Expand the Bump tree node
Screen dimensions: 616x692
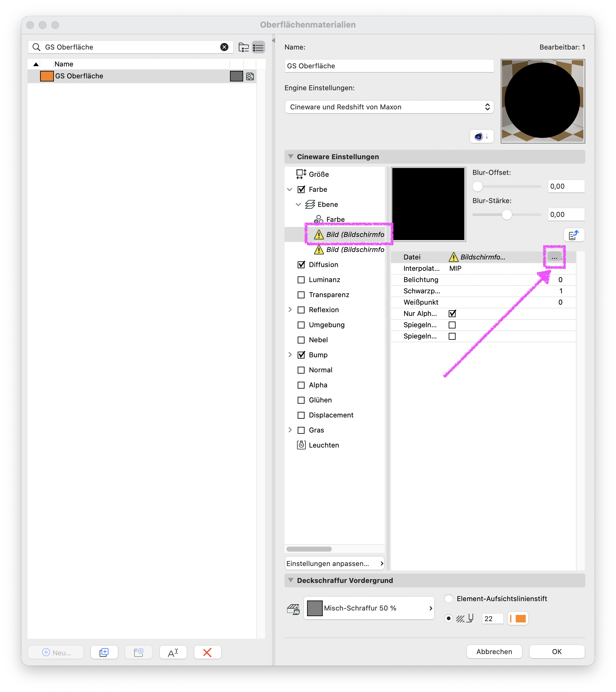coord(290,354)
